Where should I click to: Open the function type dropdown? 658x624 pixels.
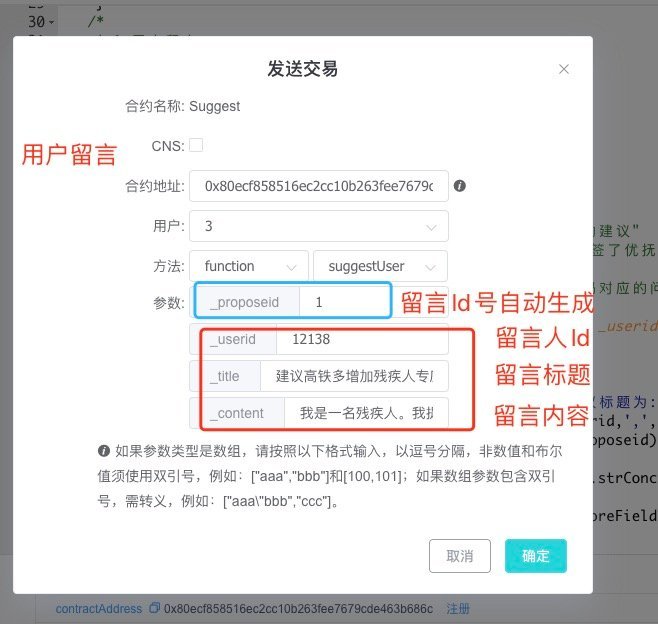(x=249, y=266)
